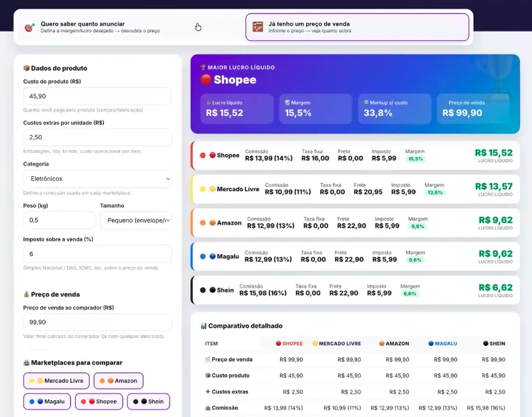Click the Amazon orange circle in results row
Screen dimensions: 532x417
click(212, 223)
